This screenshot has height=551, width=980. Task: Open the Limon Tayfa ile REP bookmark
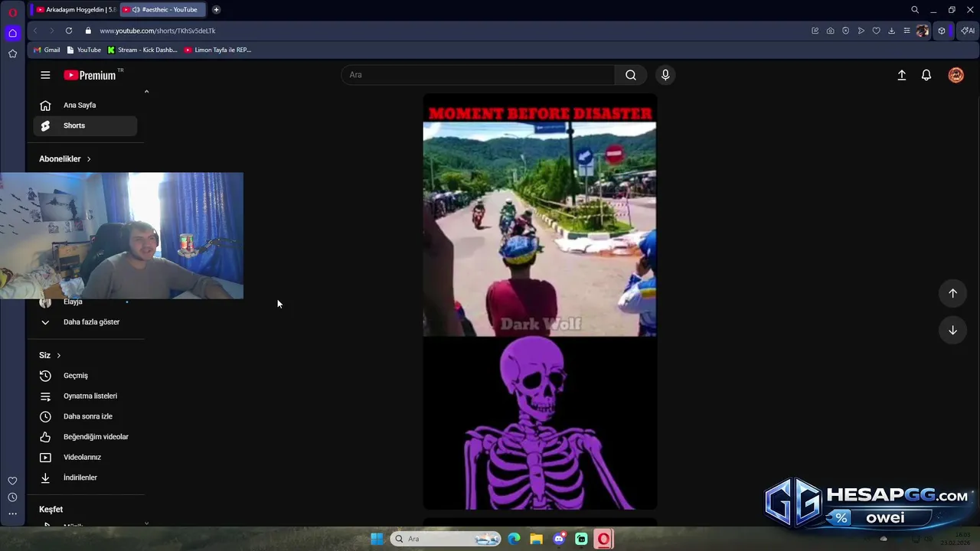tap(217, 50)
